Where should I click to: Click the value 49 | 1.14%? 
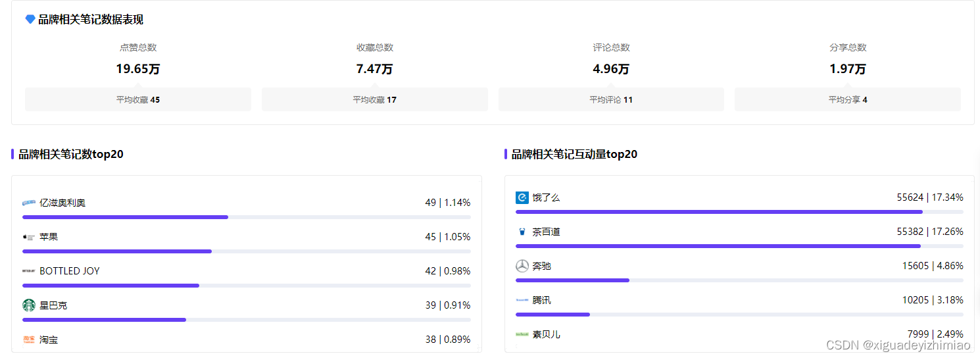pyautogui.click(x=448, y=203)
